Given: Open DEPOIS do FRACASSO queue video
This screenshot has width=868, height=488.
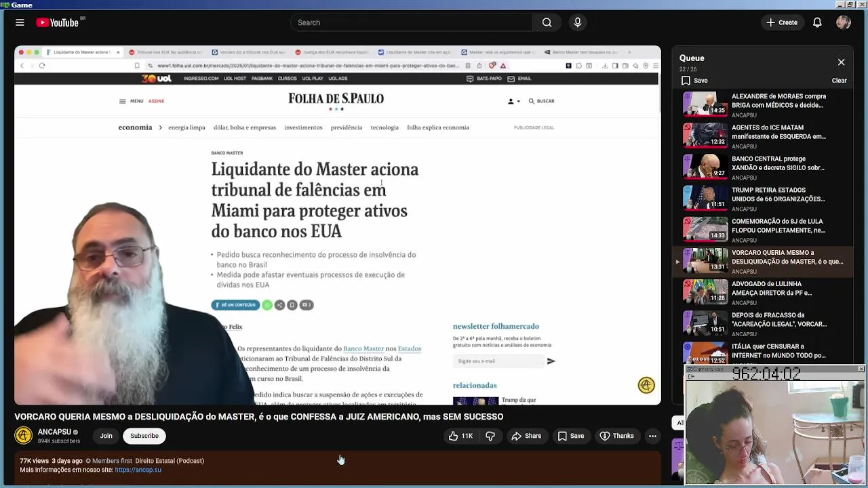Looking at the screenshot, I should point(762,323).
